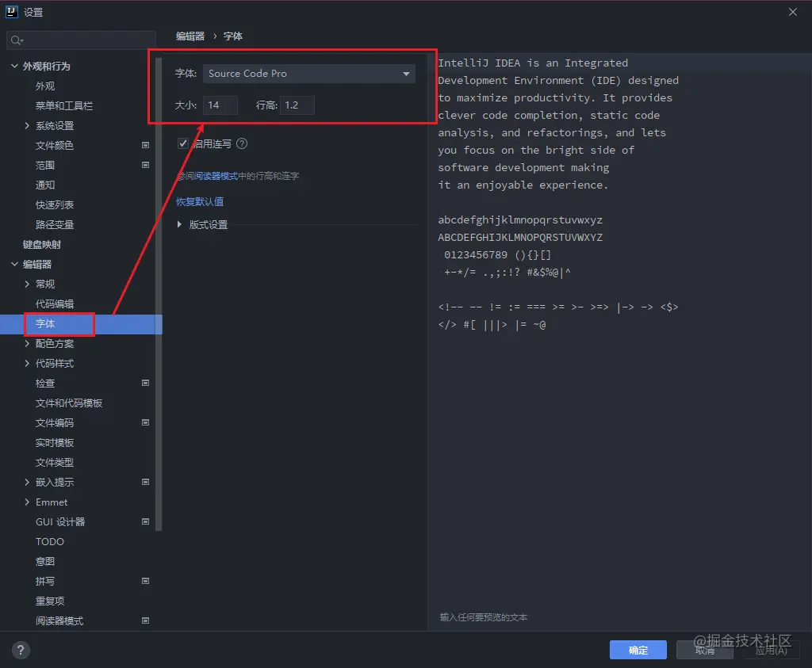This screenshot has height=668, width=812.
Task: Close the settings dialog with the X
Action: (x=792, y=12)
